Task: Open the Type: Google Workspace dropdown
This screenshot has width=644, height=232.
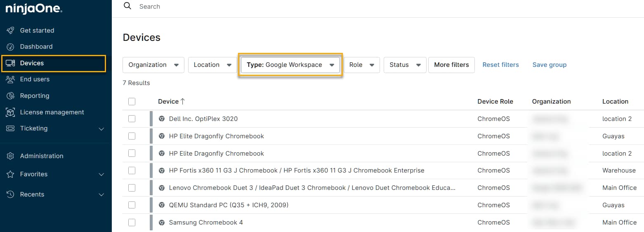Action: pyautogui.click(x=290, y=65)
